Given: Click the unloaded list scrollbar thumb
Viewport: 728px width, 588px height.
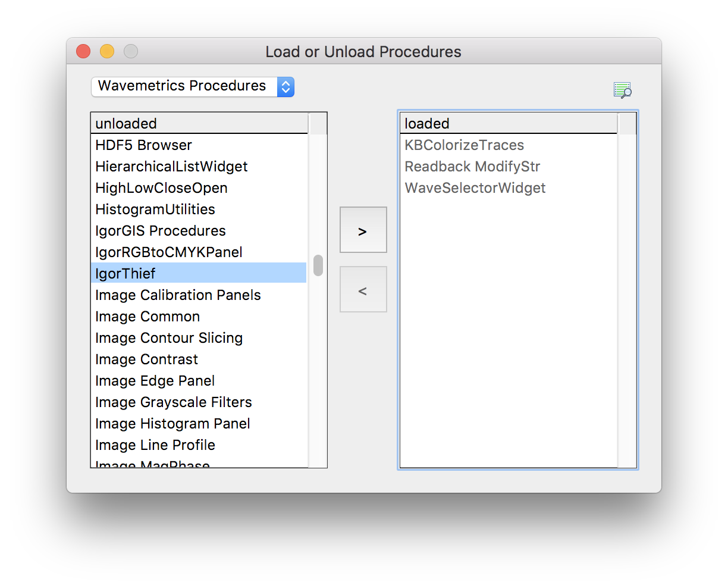Looking at the screenshot, I should [x=318, y=265].
